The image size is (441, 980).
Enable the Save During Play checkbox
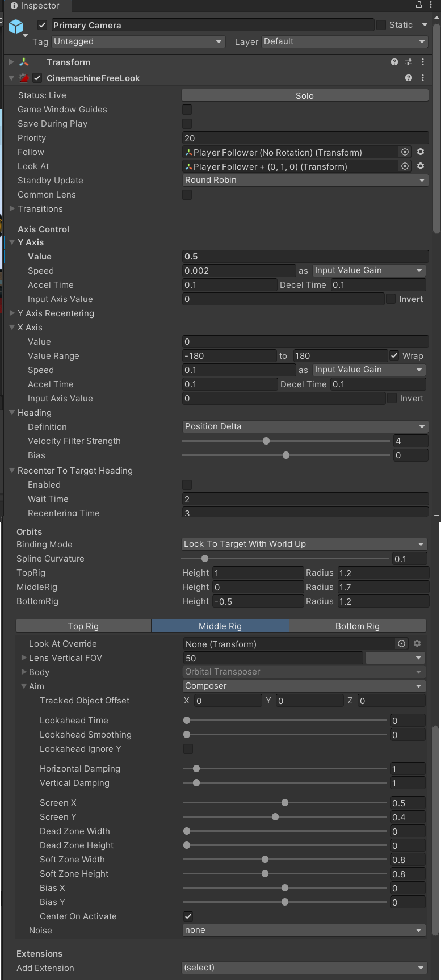pos(187,124)
